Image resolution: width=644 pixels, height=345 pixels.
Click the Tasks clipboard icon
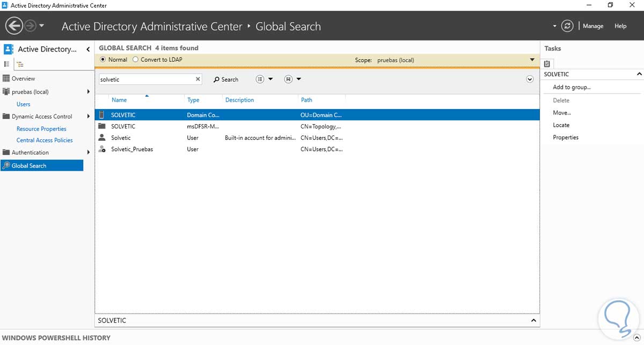[547, 63]
